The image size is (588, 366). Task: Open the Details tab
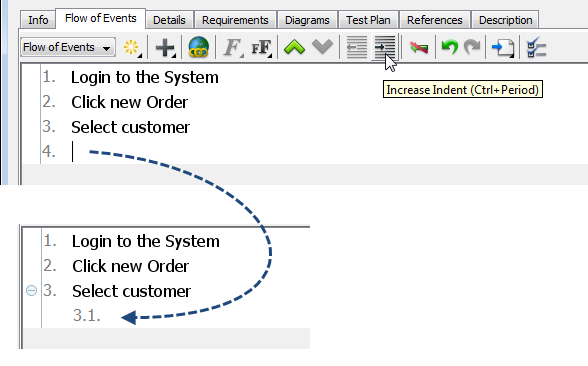click(169, 20)
